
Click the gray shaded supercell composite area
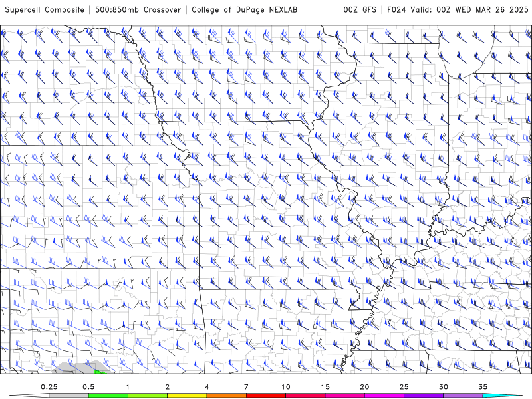coord(80,368)
